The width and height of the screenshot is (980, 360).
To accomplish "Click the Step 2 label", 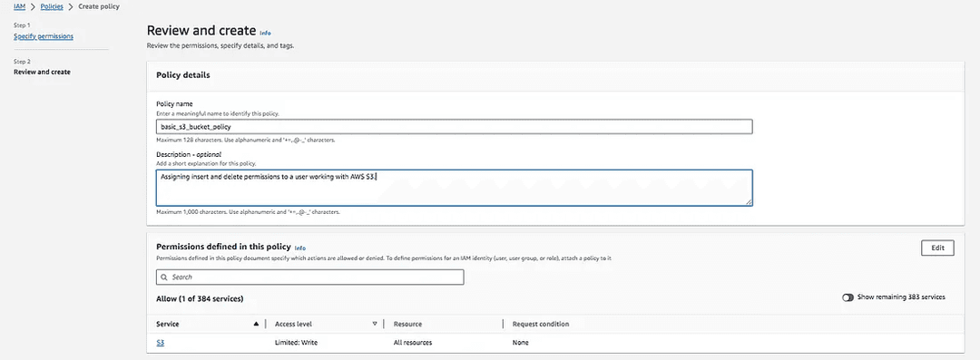I will click(x=22, y=62).
